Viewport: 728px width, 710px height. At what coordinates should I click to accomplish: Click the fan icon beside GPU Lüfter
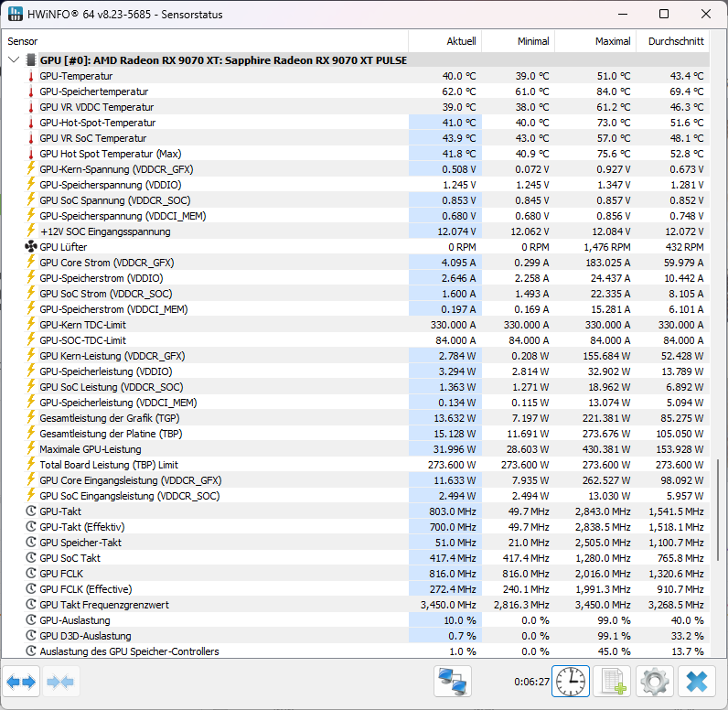coord(31,246)
